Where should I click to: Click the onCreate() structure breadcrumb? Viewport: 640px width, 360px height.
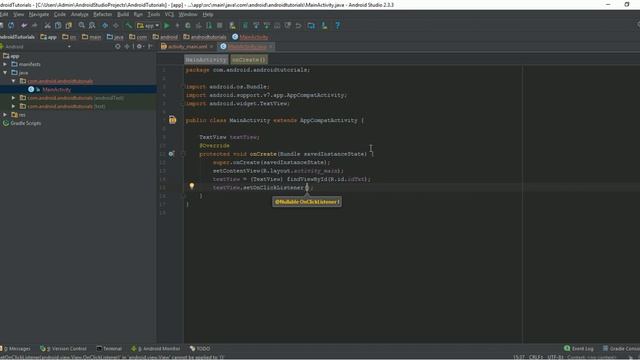249,60
